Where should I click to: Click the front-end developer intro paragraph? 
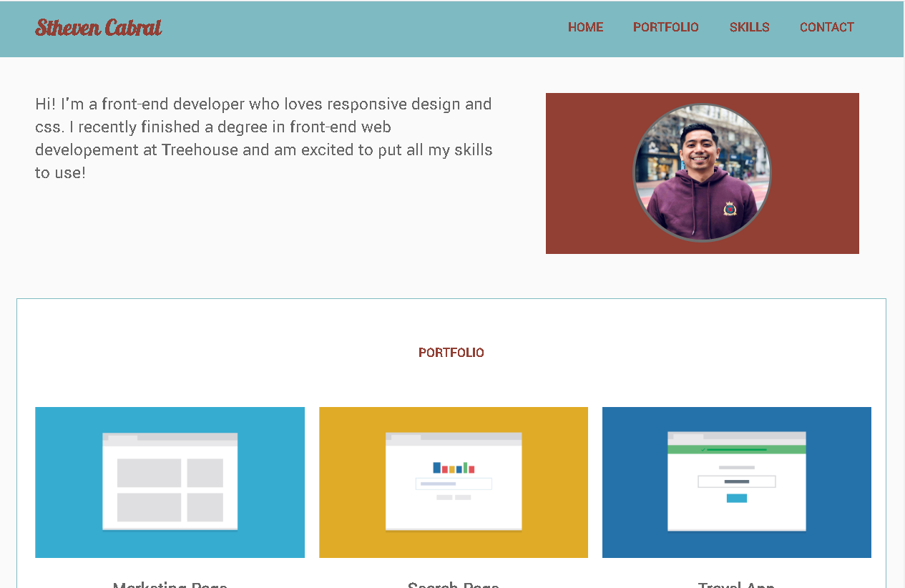pos(264,138)
